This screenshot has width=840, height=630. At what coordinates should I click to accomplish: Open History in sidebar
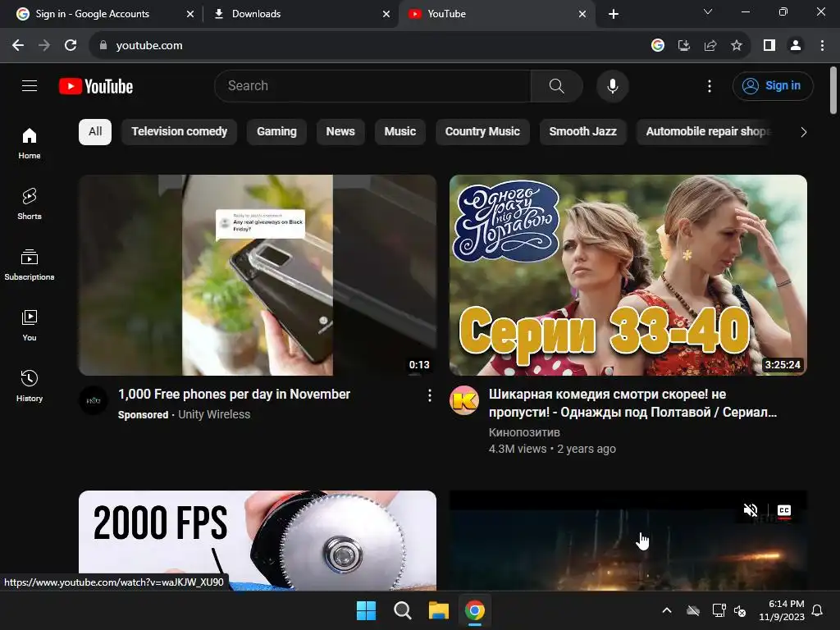(30, 386)
